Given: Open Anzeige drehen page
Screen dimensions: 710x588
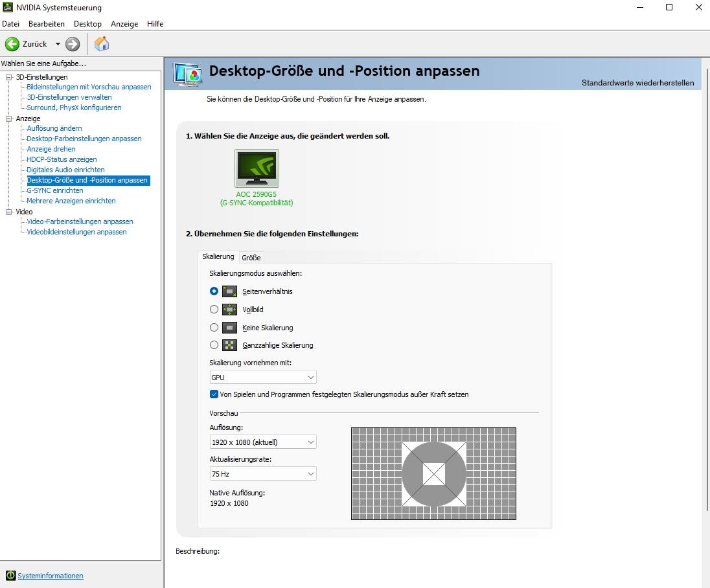Looking at the screenshot, I should click(51, 150).
